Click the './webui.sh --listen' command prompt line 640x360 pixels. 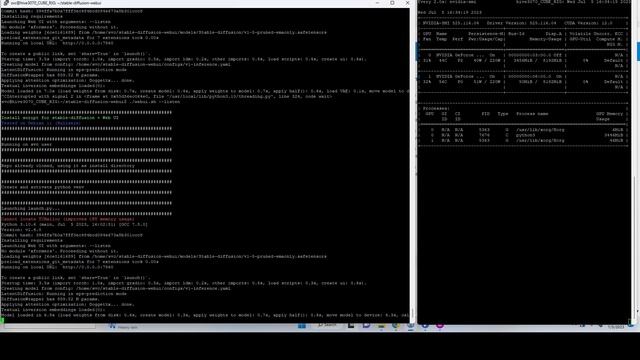[x=91, y=102]
